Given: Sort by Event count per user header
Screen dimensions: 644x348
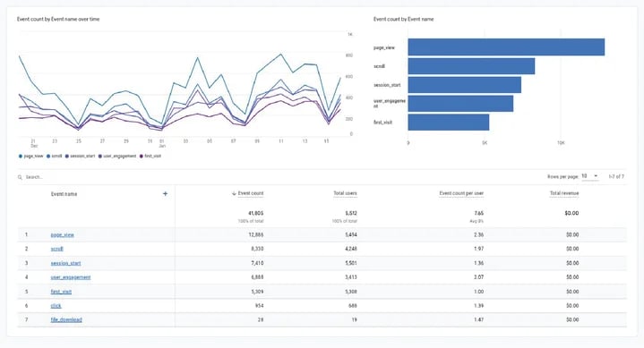Looking at the screenshot, I should 461,193.
